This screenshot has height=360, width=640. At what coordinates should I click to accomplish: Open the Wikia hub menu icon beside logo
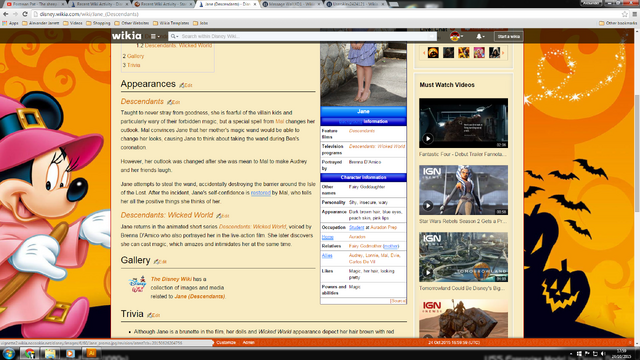click(x=154, y=36)
